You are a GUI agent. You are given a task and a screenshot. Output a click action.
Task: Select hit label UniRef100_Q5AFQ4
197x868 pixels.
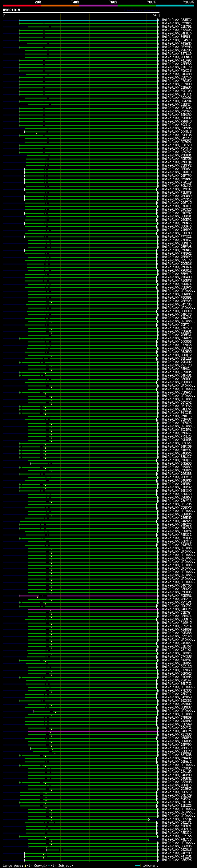176,162
